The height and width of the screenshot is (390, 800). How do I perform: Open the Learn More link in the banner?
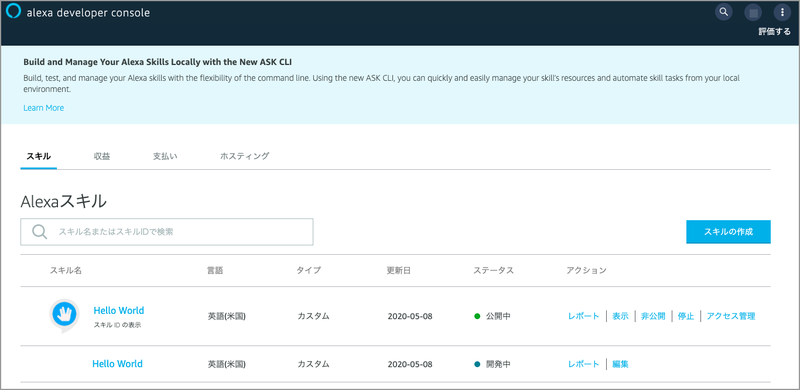tap(43, 108)
